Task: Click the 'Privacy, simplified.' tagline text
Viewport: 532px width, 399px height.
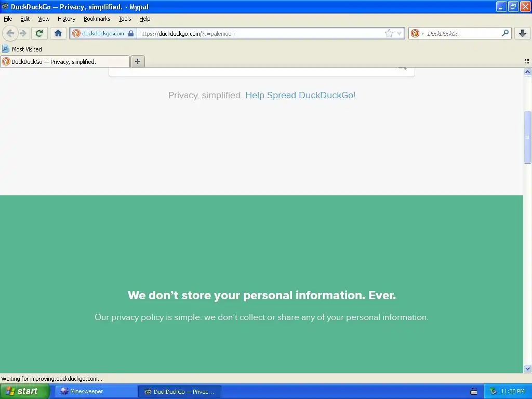Action: 205,95
